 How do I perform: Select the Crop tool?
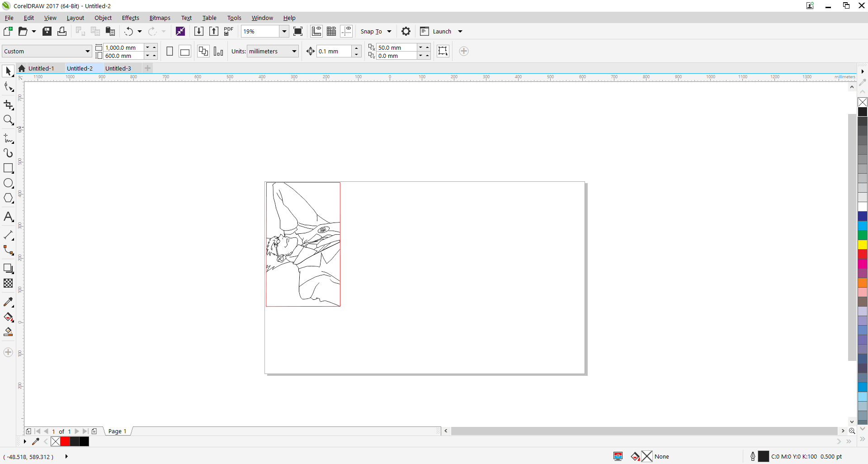[x=8, y=105]
